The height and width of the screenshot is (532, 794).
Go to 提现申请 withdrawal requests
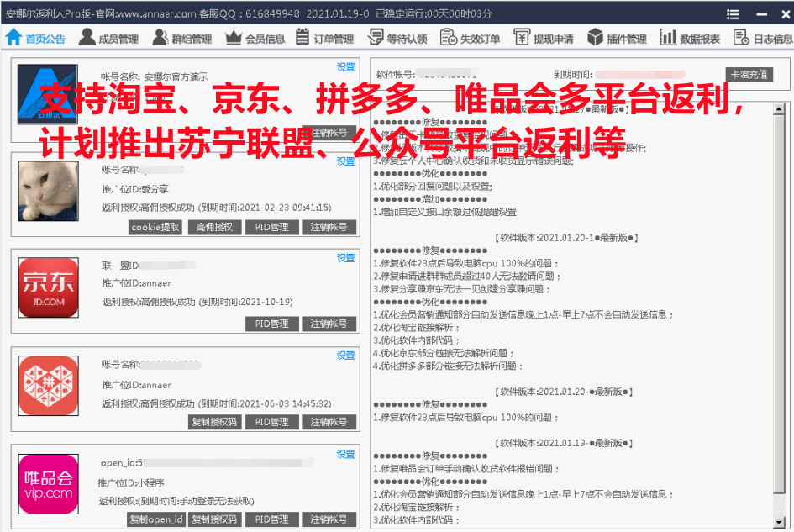click(544, 38)
